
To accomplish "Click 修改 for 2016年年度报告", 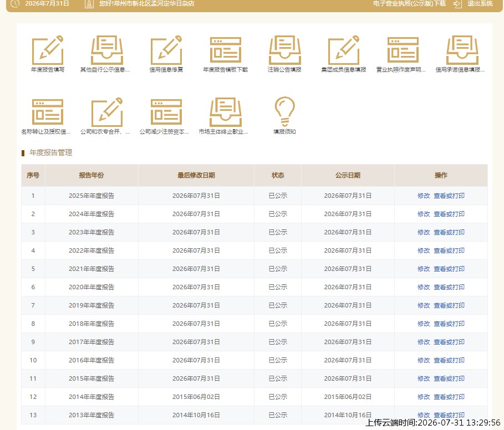I will (x=423, y=360).
